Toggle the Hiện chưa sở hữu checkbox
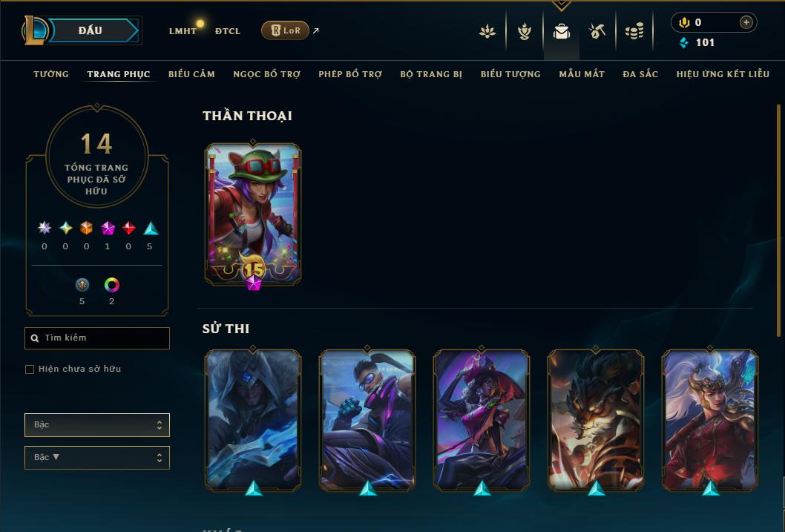 [x=30, y=370]
